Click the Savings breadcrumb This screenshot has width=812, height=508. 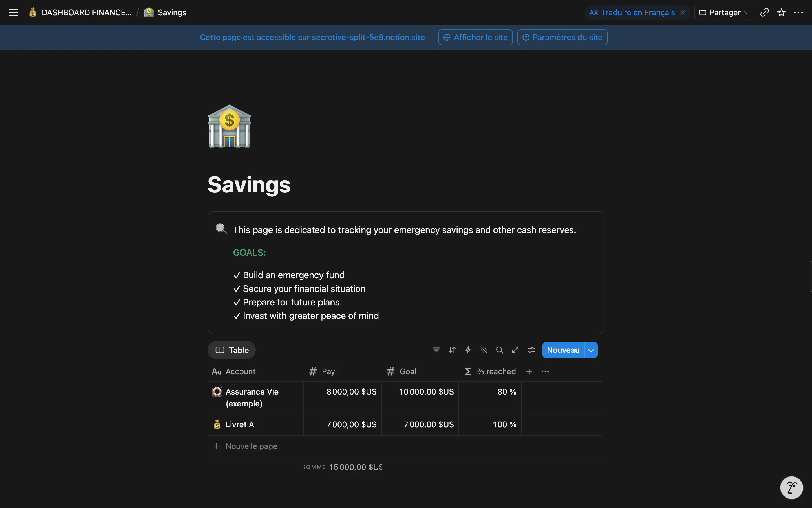(172, 12)
